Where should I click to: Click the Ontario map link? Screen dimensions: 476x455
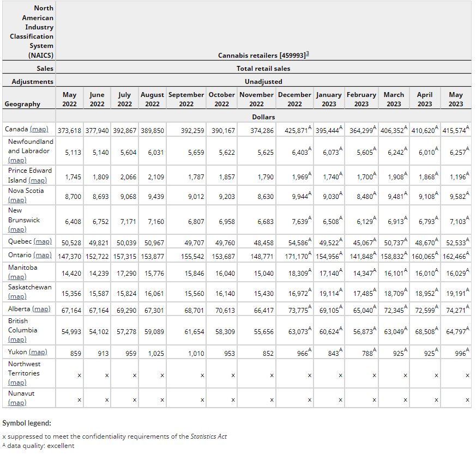pos(43,255)
